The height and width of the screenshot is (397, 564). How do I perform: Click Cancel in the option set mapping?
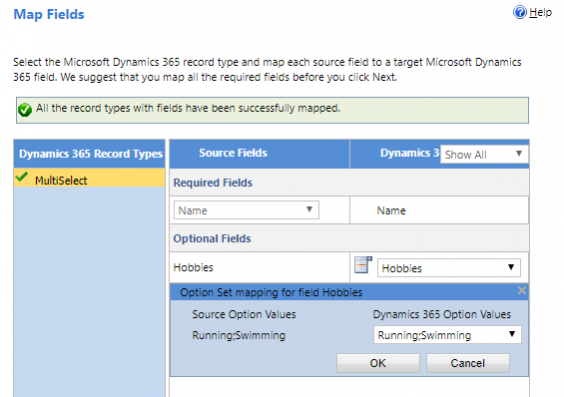468,363
